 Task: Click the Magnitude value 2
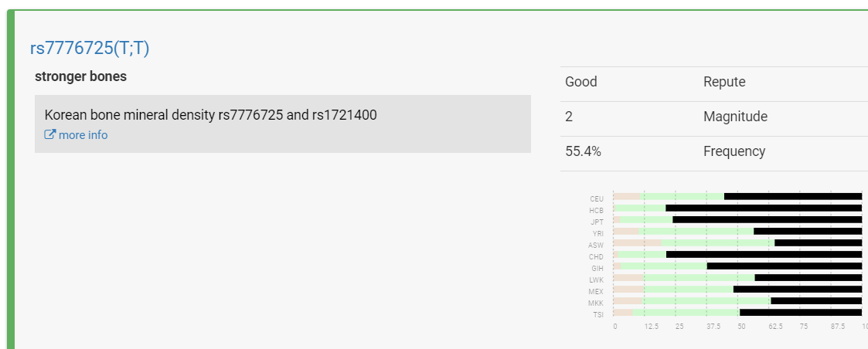569,117
